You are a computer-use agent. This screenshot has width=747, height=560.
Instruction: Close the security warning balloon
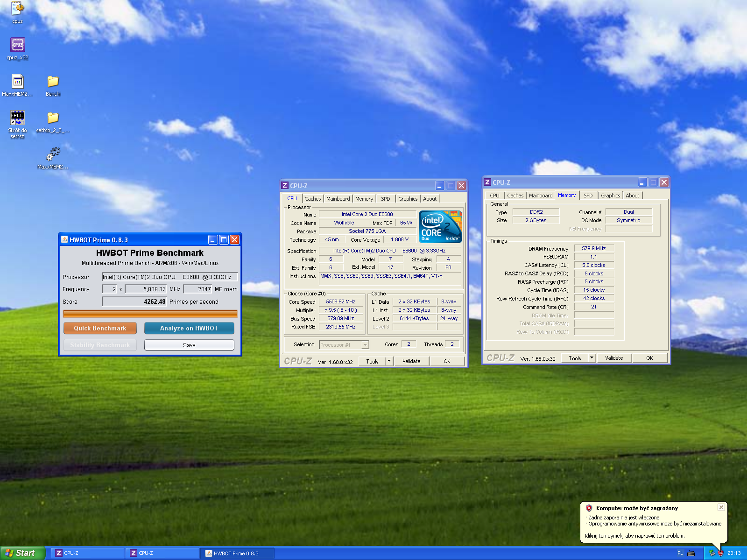[721, 507]
